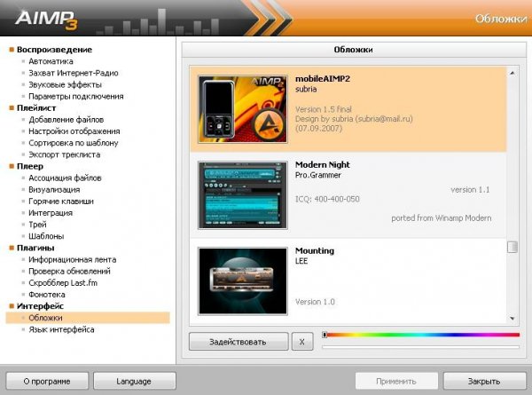Screen dimensions: 532x395
Task: Open Настройки отображения page
Action: point(74,131)
